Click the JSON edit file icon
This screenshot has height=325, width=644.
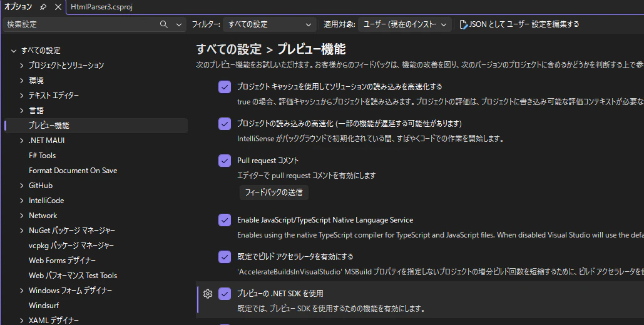pyautogui.click(x=463, y=24)
